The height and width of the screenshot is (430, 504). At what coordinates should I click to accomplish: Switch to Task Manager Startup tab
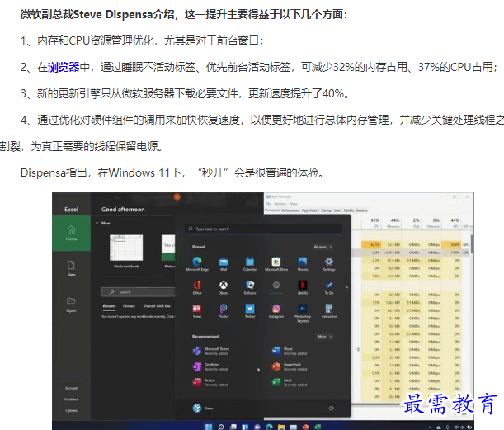(326, 210)
